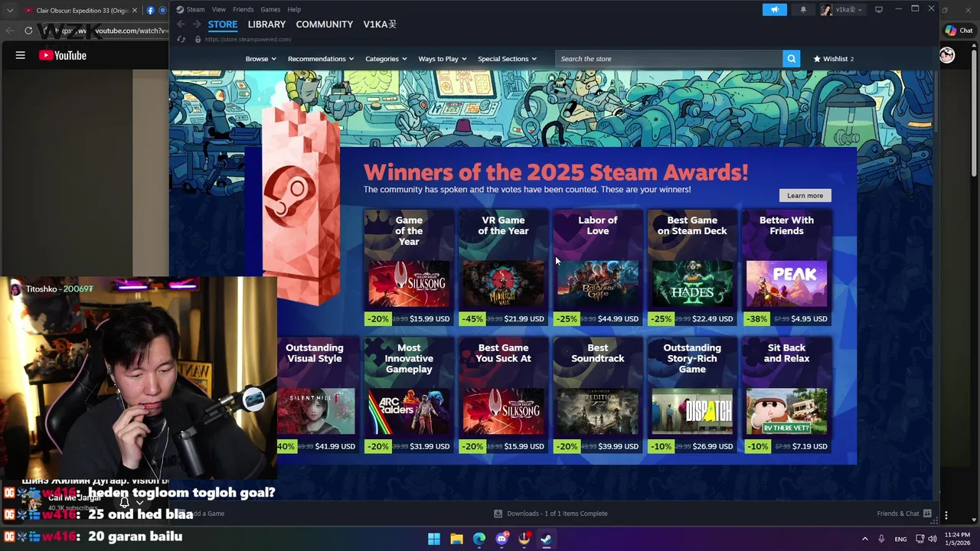
Task: Click the Downloads status icon
Action: click(x=498, y=514)
